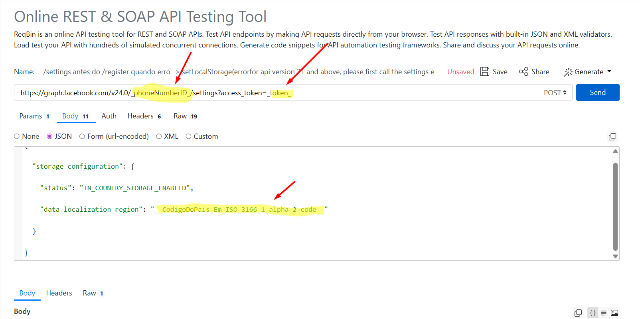
Task: Open the request Raw tab with 19
Action: 186,116
